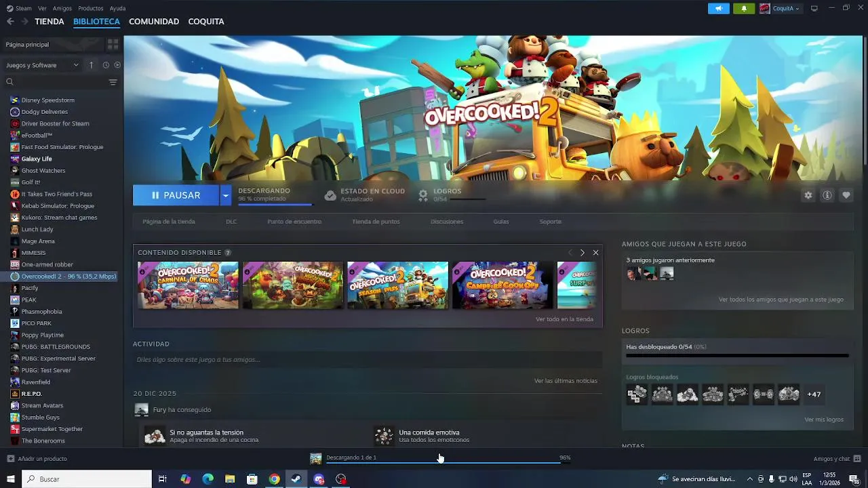Click Ver todo en la tienda
This screenshot has height=488, width=868.
[564, 319]
